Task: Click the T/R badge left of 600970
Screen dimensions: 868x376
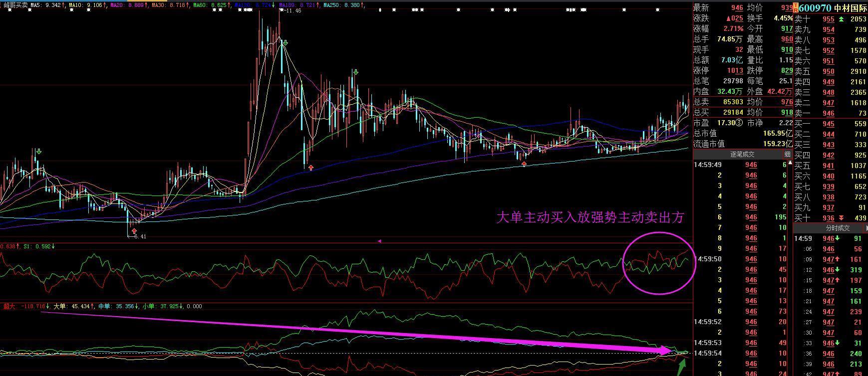Action: [x=796, y=8]
